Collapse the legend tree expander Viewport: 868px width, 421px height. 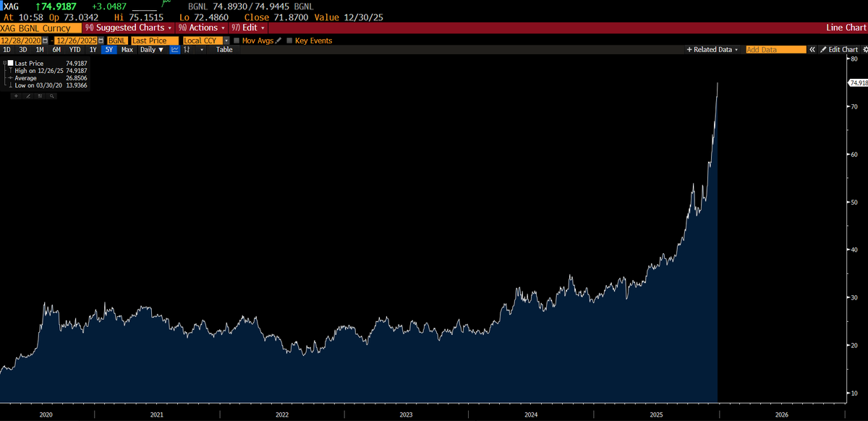pos(4,64)
